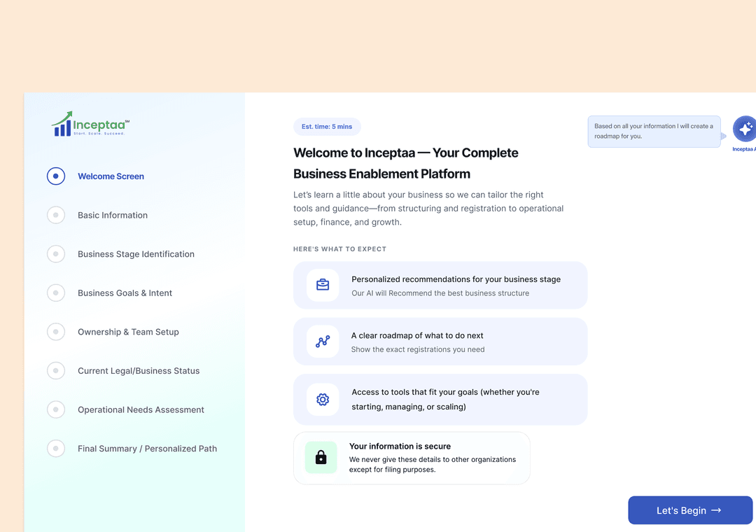Click 'Our AI will Recommend the best business structure'
Image resolution: width=756 pixels, height=532 pixels.
pyautogui.click(x=440, y=293)
